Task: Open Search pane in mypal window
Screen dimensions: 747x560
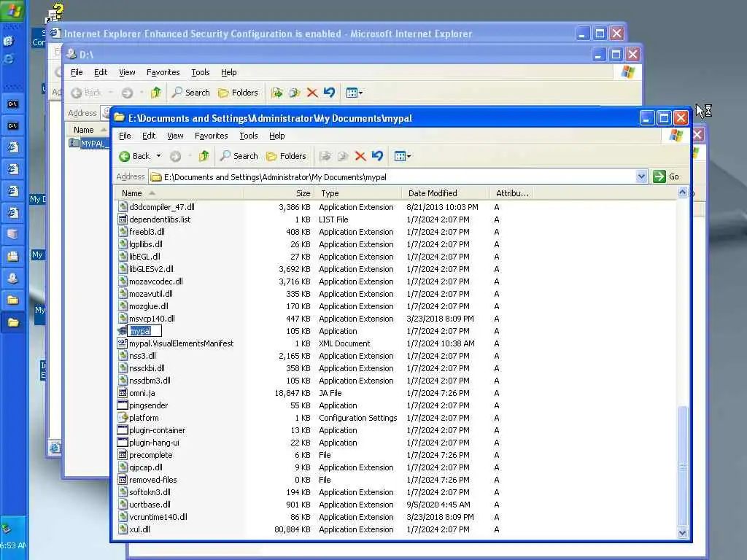Action: pos(239,156)
